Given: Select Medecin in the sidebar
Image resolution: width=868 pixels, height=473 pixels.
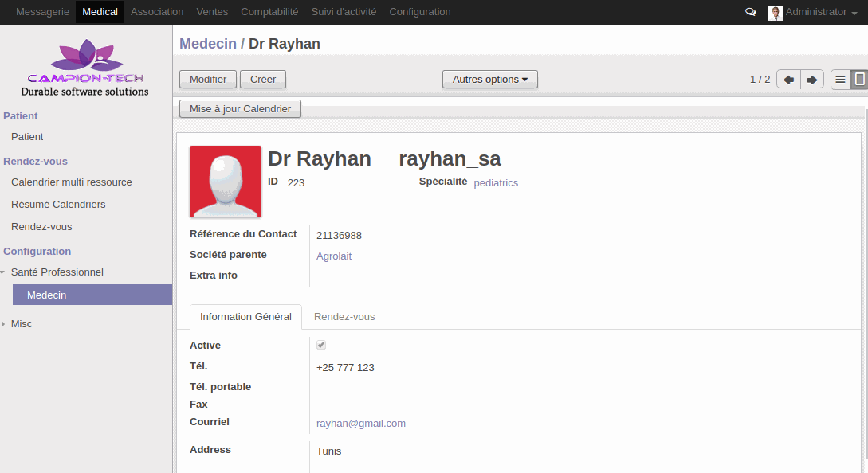Looking at the screenshot, I should tap(92, 295).
